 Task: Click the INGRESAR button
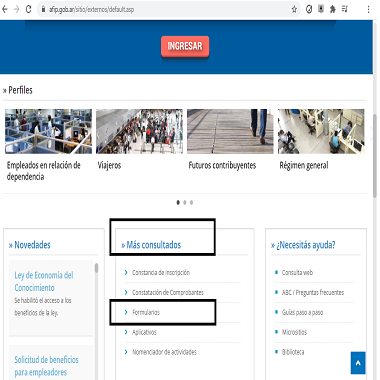[x=185, y=46]
